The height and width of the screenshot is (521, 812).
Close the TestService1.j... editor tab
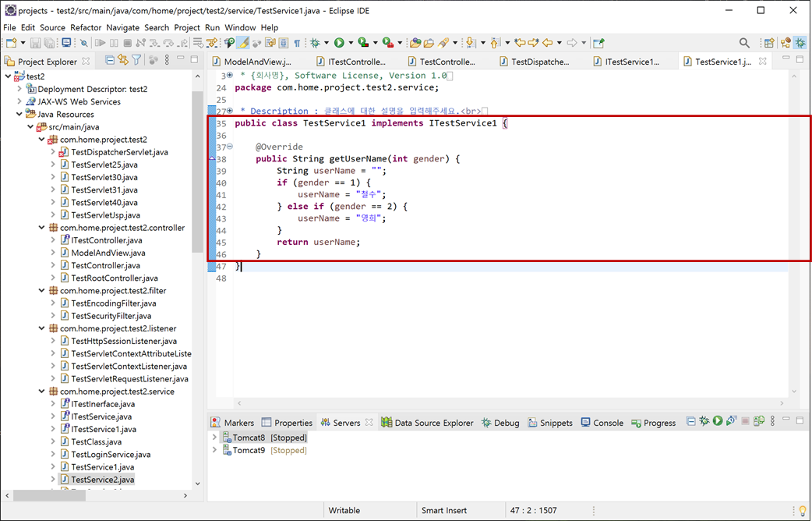tap(762, 61)
